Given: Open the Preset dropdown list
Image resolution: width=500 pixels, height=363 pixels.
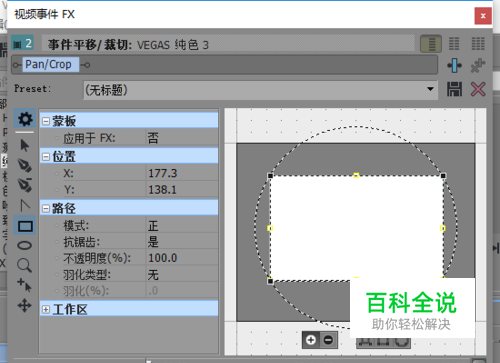Looking at the screenshot, I should pyautogui.click(x=430, y=89).
